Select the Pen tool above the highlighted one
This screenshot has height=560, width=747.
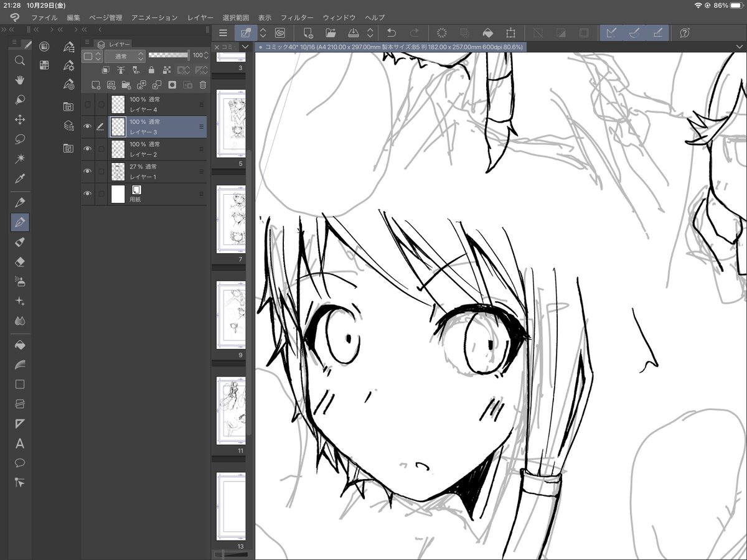(x=20, y=202)
